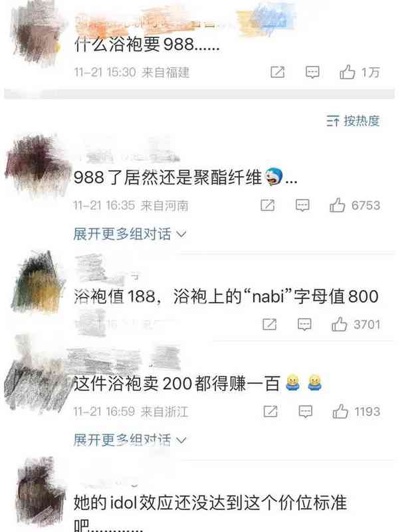Open the 按热度 sort option
Screen dimensions: 420x532
point(353,121)
